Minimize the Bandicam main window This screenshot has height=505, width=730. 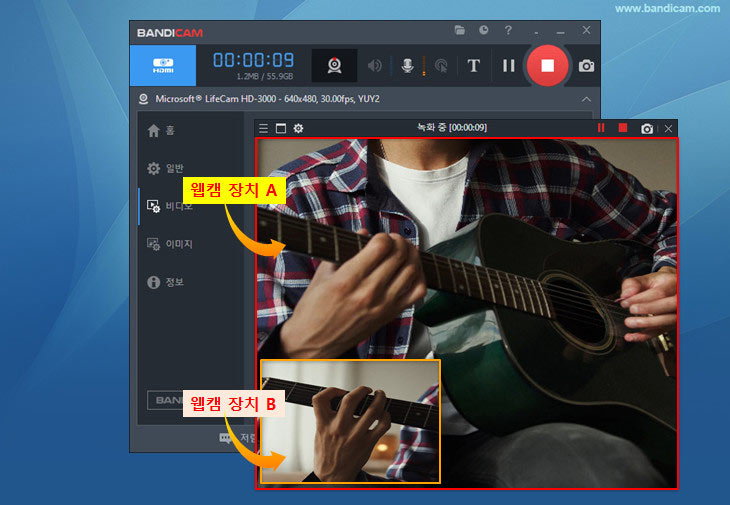(x=561, y=32)
